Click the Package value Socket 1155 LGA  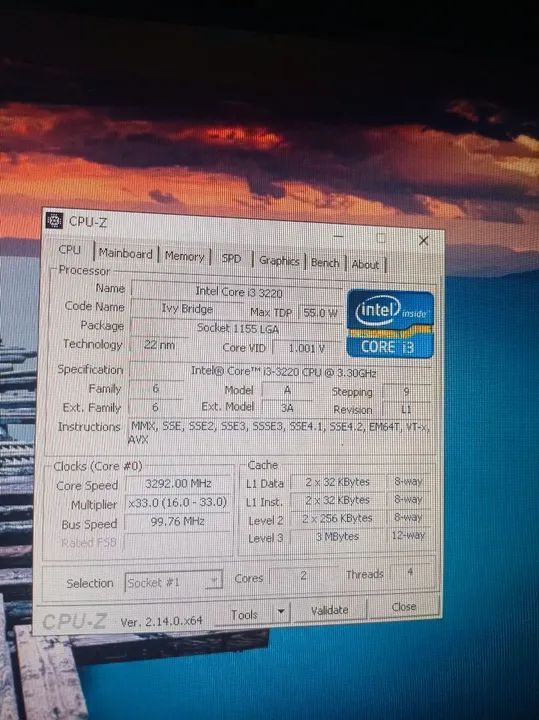236,328
